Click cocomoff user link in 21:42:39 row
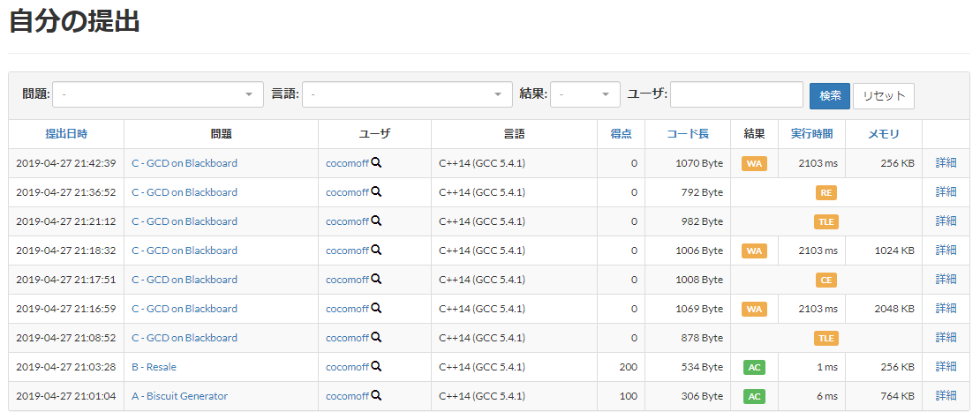The height and width of the screenshot is (419, 980). coord(348,163)
